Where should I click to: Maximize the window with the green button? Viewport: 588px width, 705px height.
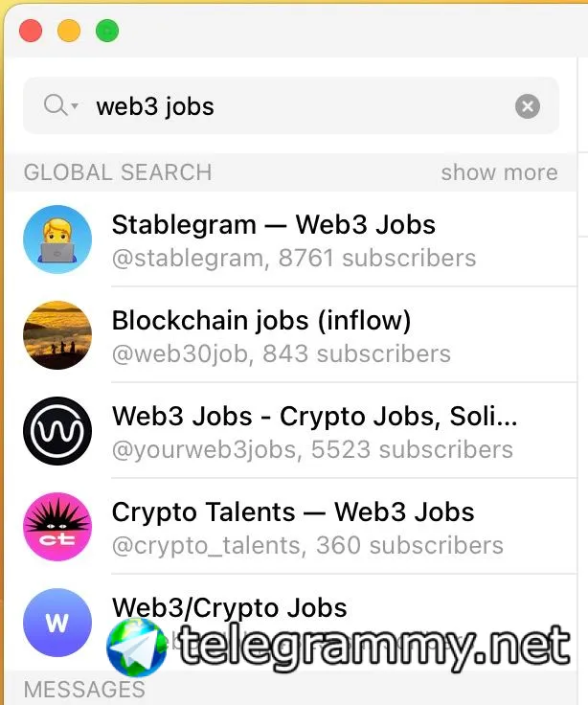(x=107, y=31)
